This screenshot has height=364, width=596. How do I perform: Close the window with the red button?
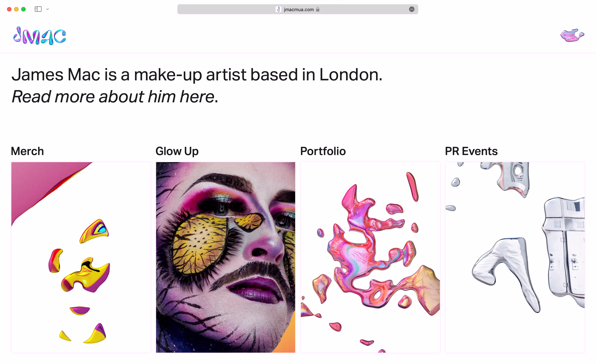pos(9,9)
